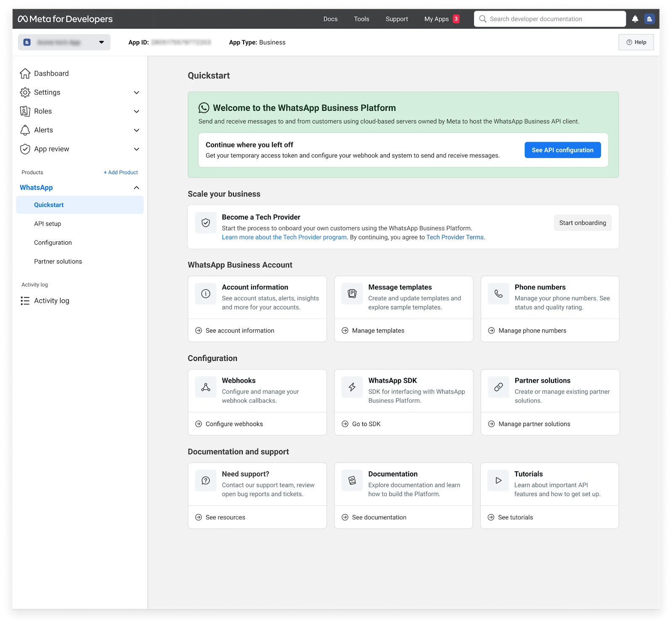Screen dimensions: 672x625
Task: Click the Settings gear icon in sidebar
Action: click(x=25, y=92)
